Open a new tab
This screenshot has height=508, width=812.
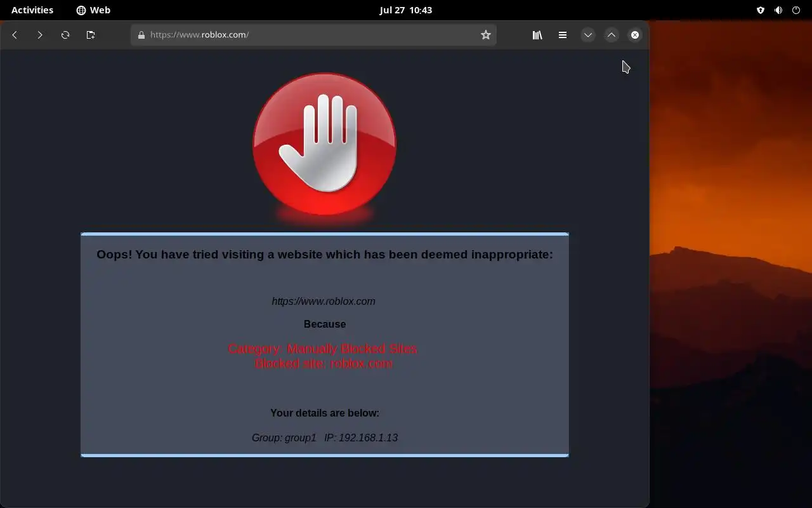(x=91, y=35)
